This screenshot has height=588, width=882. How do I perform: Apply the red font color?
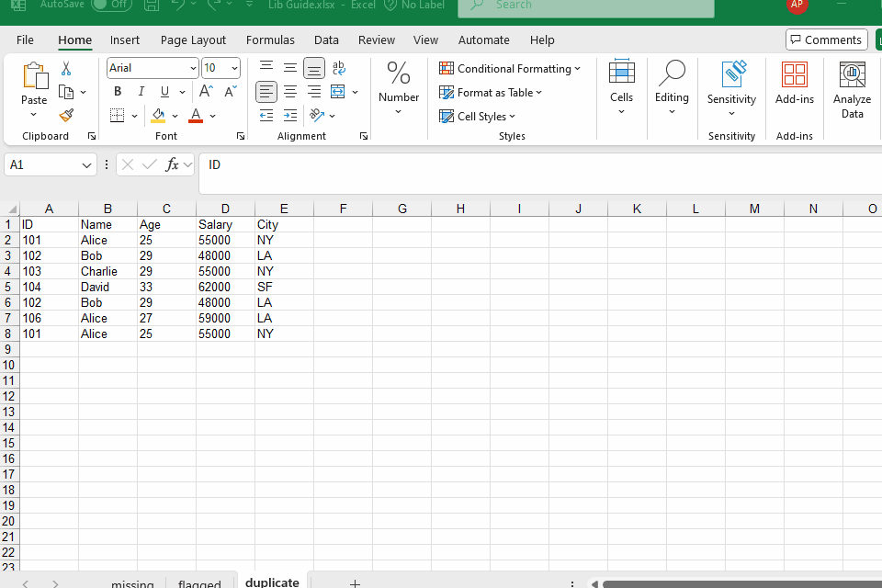(196, 116)
